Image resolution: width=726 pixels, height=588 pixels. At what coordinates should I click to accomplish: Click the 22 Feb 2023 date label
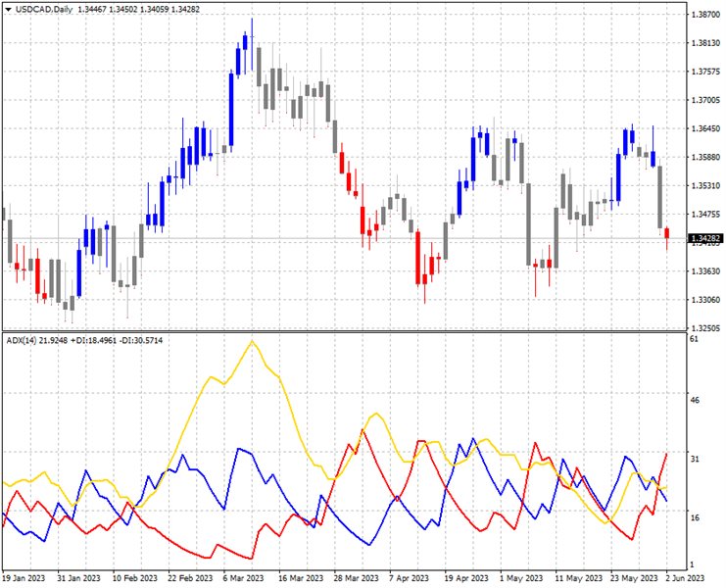pyautogui.click(x=190, y=578)
